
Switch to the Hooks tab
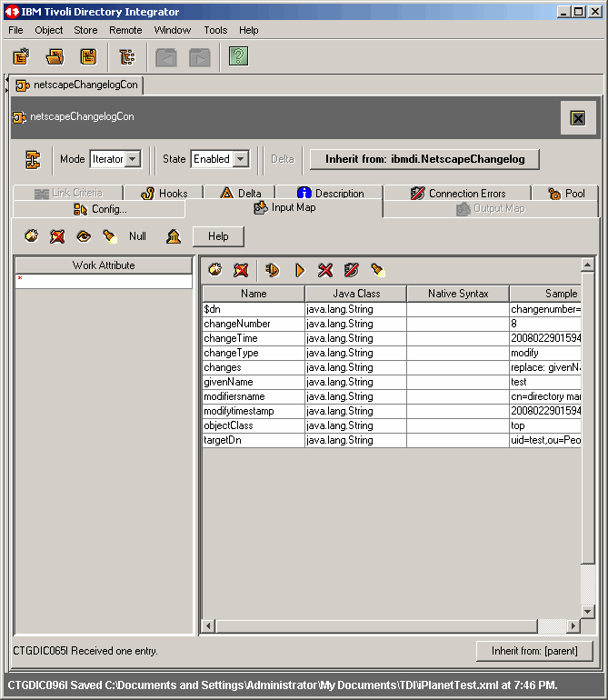pos(164,193)
